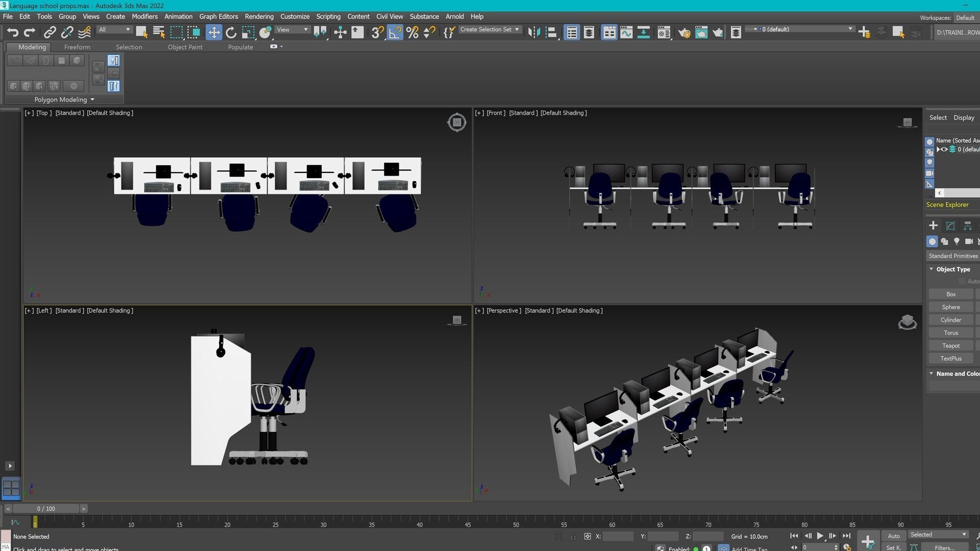
Task: Expand the Polygon Modeling panel dropdown
Action: tap(92, 99)
